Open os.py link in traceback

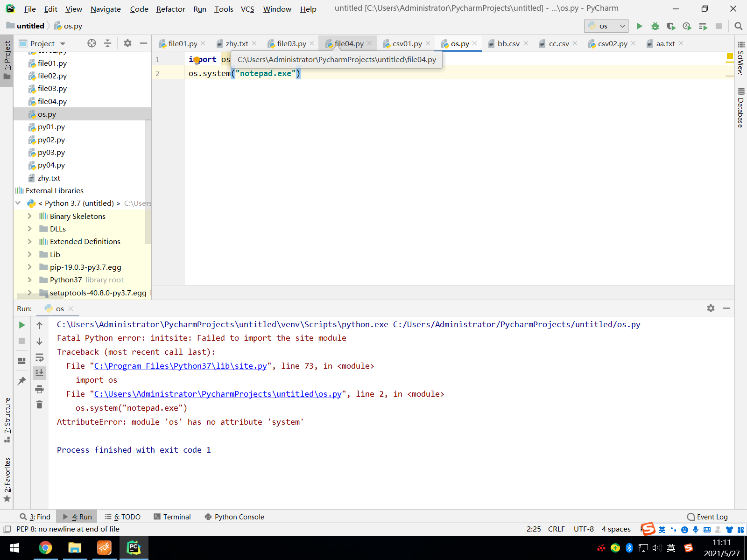(218, 394)
